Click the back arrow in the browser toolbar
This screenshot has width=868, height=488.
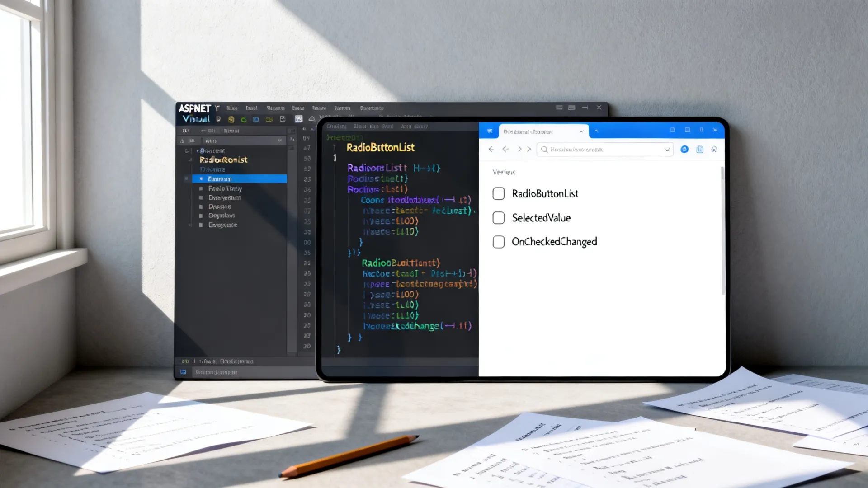click(x=491, y=149)
